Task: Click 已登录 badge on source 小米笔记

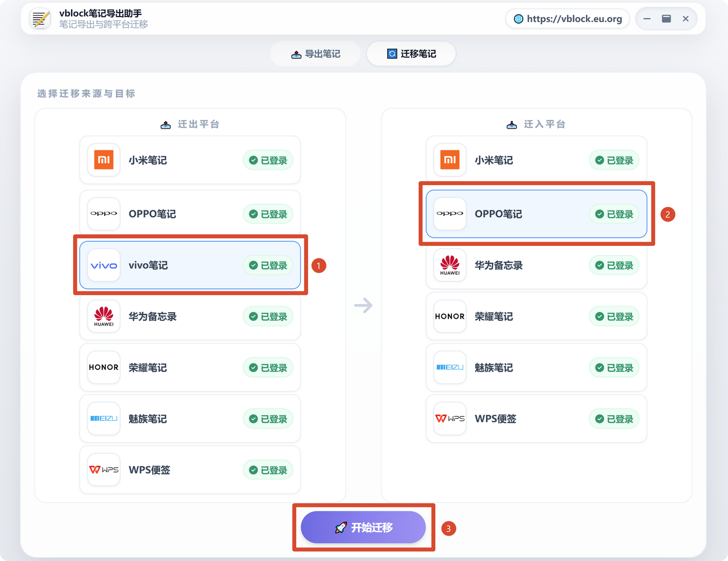Action: 268,160
